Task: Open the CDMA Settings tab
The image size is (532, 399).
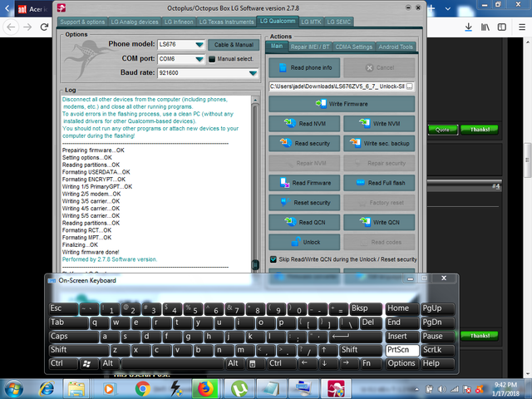Action: tap(354, 47)
